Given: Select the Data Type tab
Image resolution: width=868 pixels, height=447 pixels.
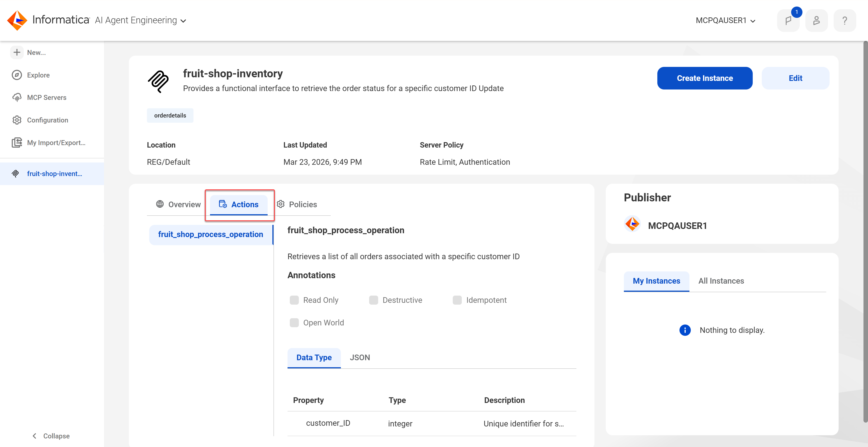Looking at the screenshot, I should coord(314,358).
